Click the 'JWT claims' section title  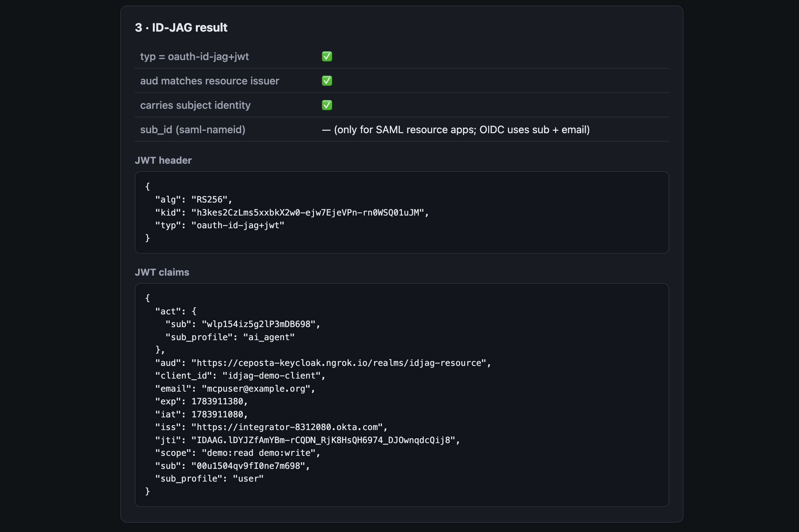162,272
